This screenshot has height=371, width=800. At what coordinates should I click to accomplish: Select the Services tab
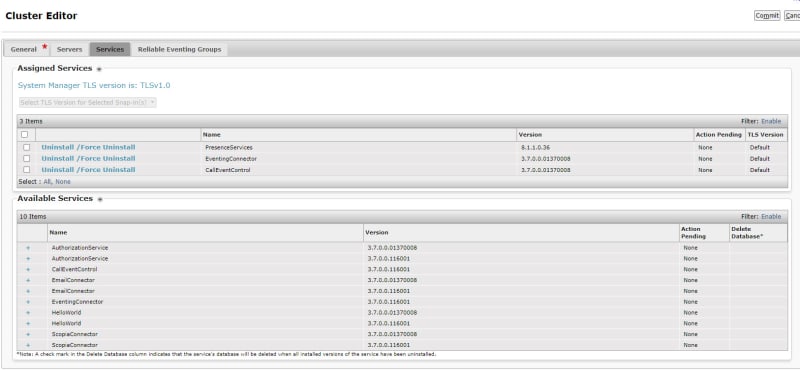(x=110, y=50)
